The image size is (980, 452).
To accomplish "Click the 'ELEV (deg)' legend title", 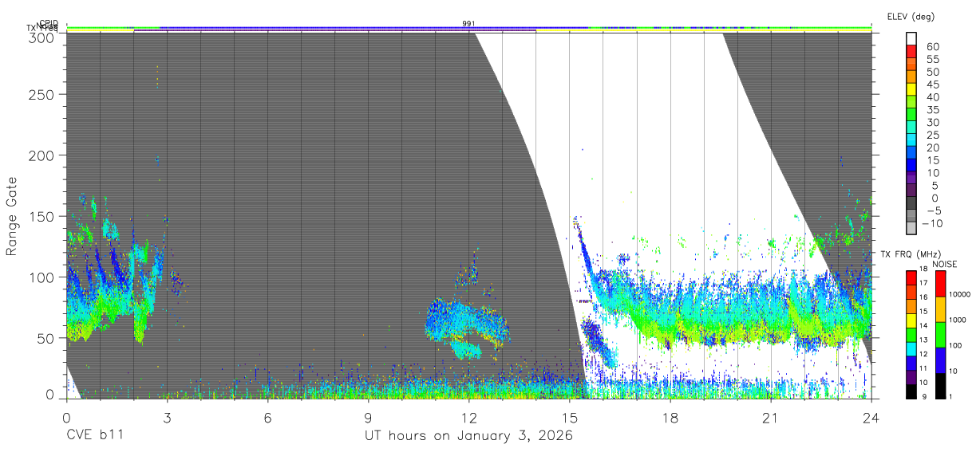I will coord(911,16).
